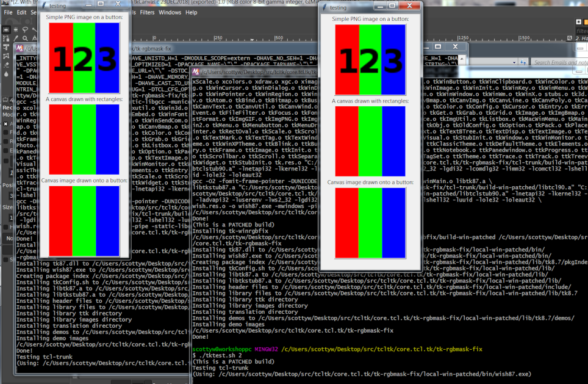
Task: Click the filter field in GIMP's right dock
Action: tap(582, 31)
